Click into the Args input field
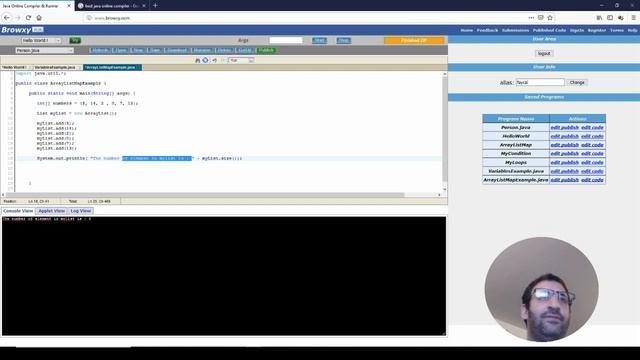Image resolution: width=640 pixels, height=360 pixels. 286,40
